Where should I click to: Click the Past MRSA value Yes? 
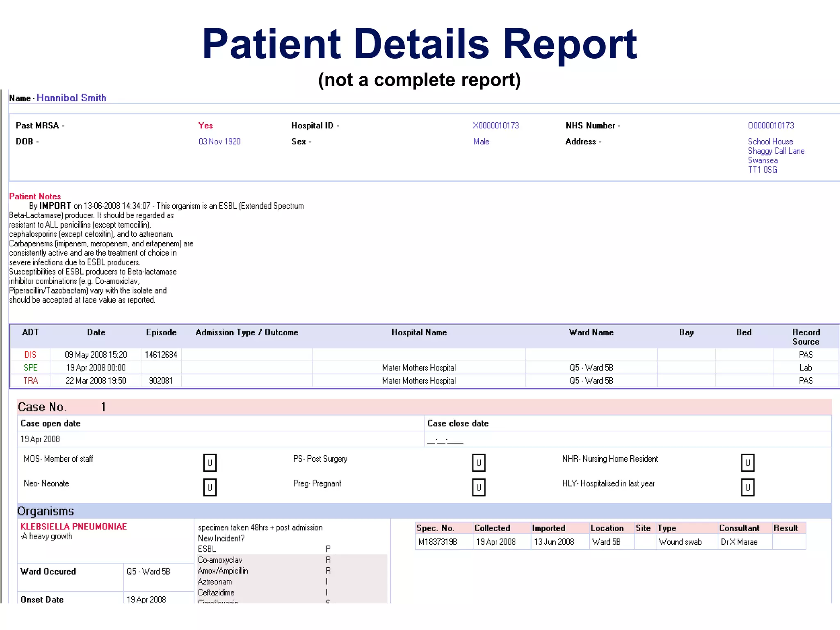pyautogui.click(x=205, y=126)
